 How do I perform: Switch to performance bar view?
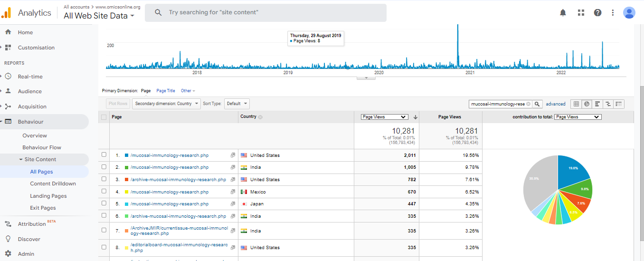(597, 104)
